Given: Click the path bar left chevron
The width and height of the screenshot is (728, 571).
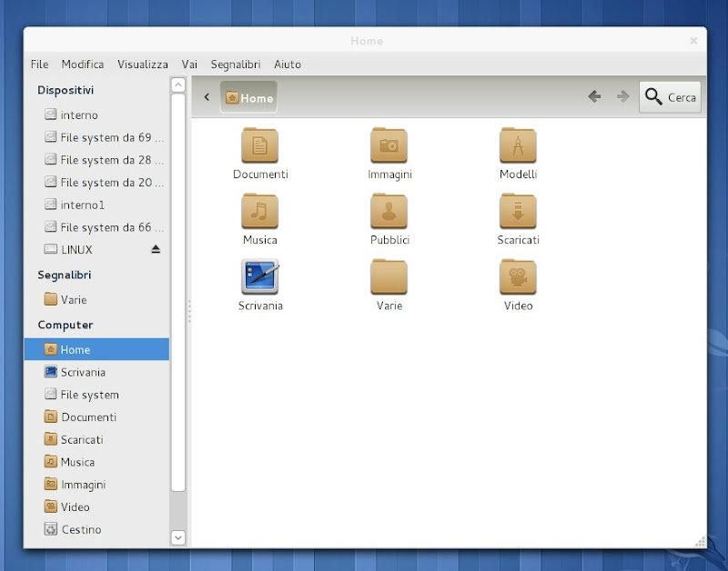Looking at the screenshot, I should click(x=207, y=97).
